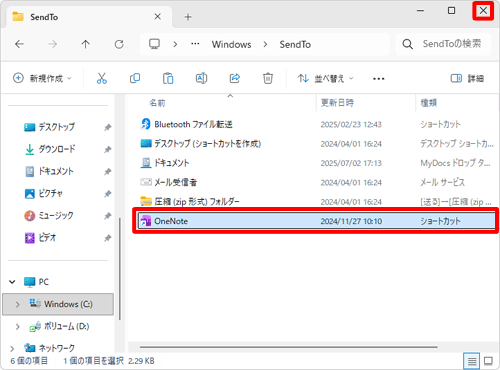Click the zip folder icon

point(146,202)
